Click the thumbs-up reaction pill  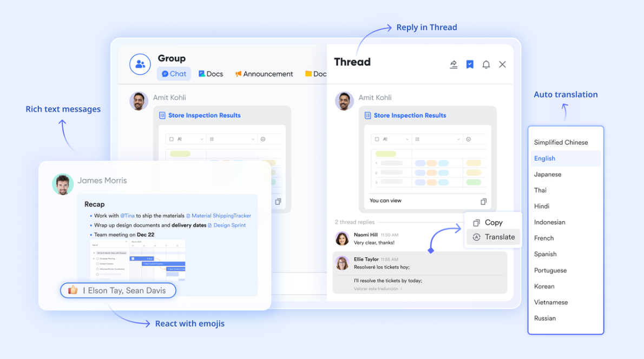point(119,290)
